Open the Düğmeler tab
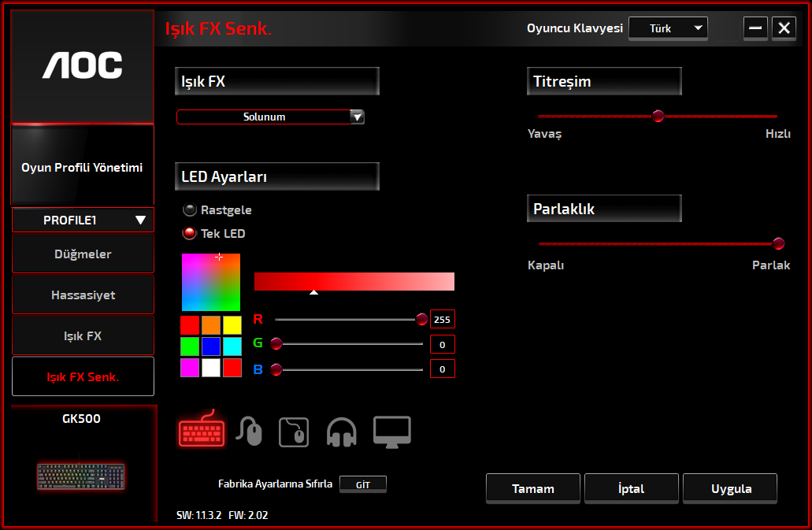The height and width of the screenshot is (530, 812). pyautogui.click(x=83, y=254)
